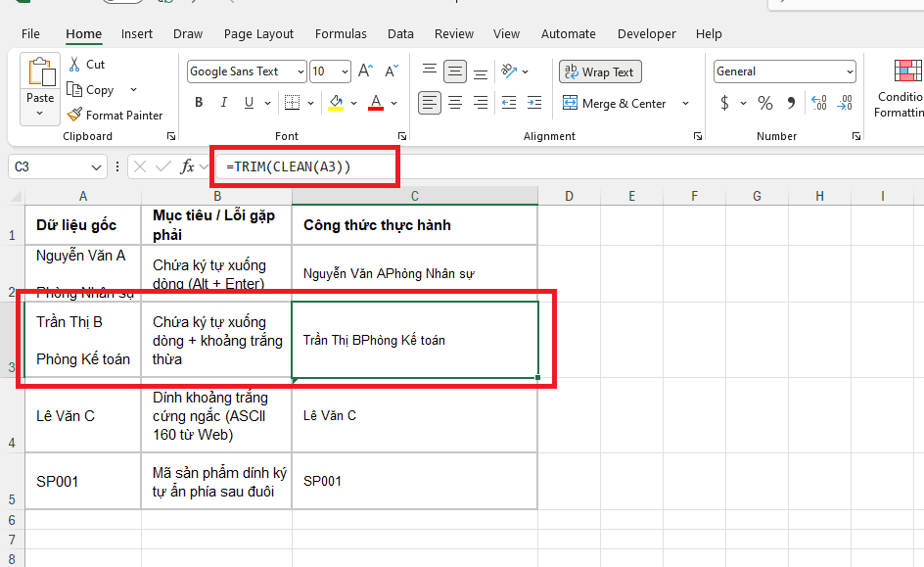Center text horizontally
This screenshot has height=567, width=924.
pyautogui.click(x=455, y=103)
